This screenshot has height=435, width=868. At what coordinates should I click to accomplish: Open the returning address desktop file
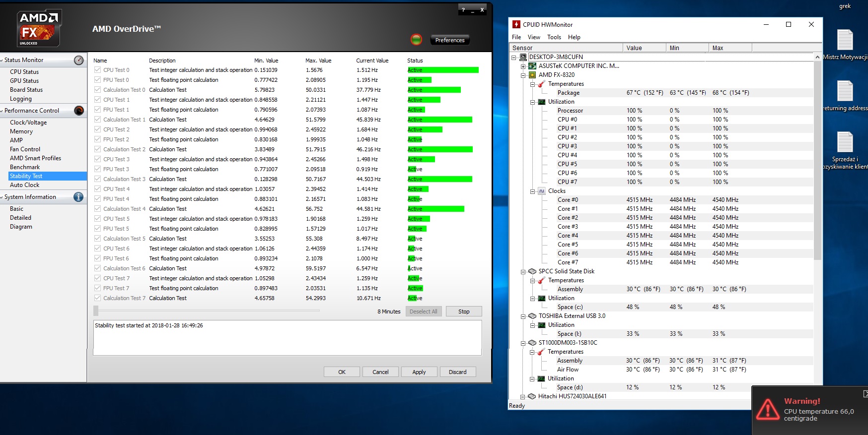[845, 96]
